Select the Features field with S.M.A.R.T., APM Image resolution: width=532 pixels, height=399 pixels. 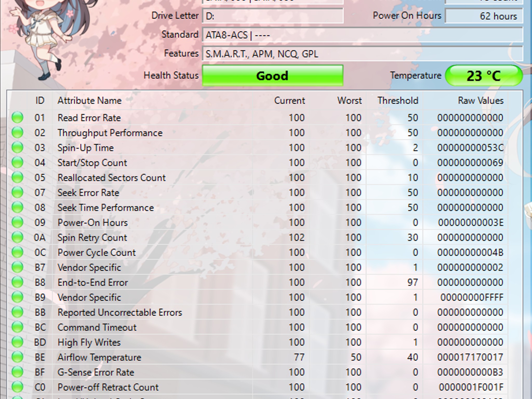point(362,54)
